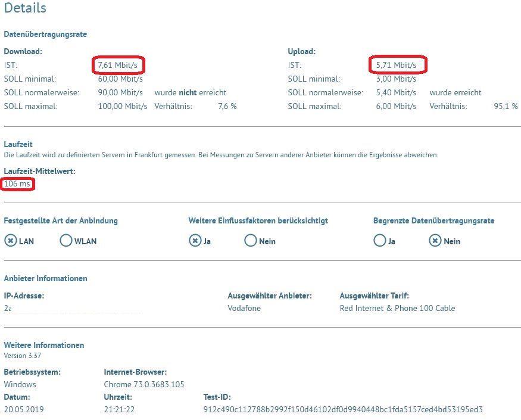Choose 'Nein' under Weitere Einflussfaktoren berücksichtigt

pos(251,241)
